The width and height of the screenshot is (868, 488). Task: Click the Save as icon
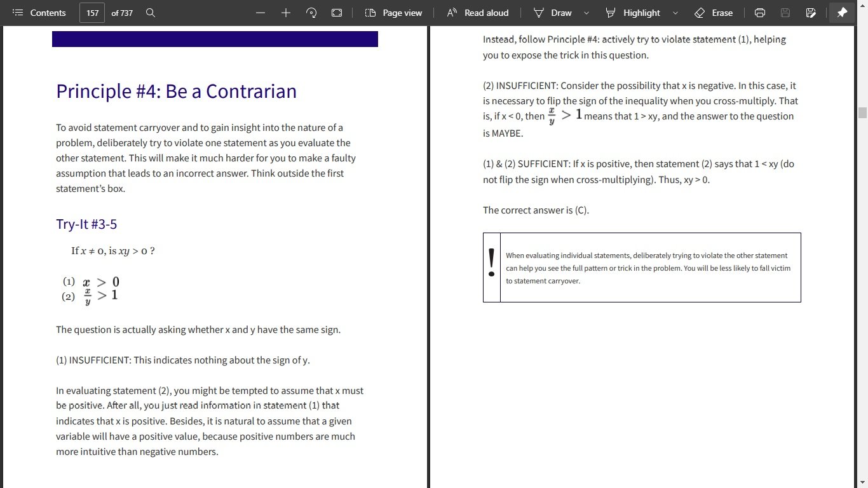(x=811, y=13)
